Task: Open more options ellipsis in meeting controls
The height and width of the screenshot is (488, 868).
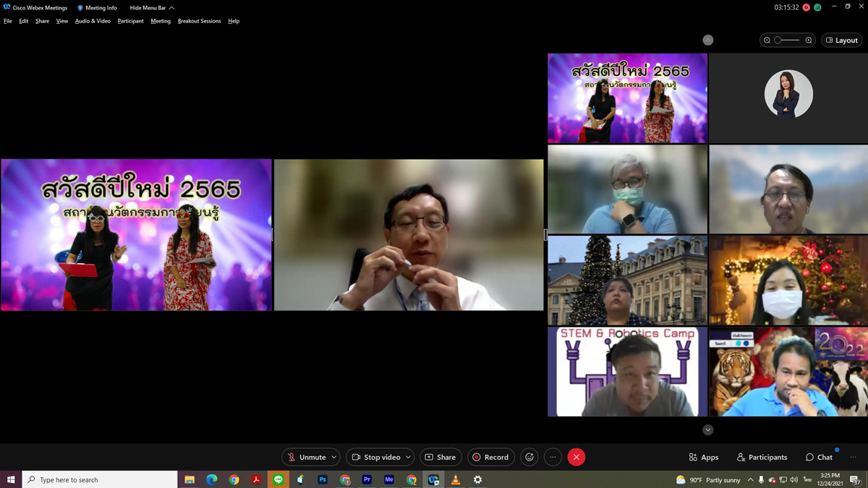Action: (553, 457)
